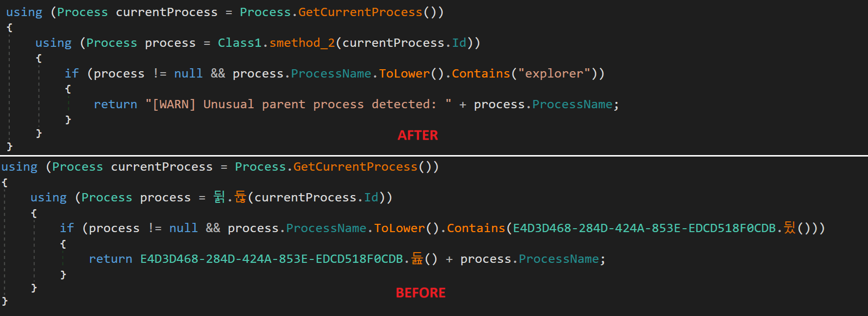The width and height of the screenshot is (868, 316).
Task: Click the red BEFORE label
Action: point(420,293)
